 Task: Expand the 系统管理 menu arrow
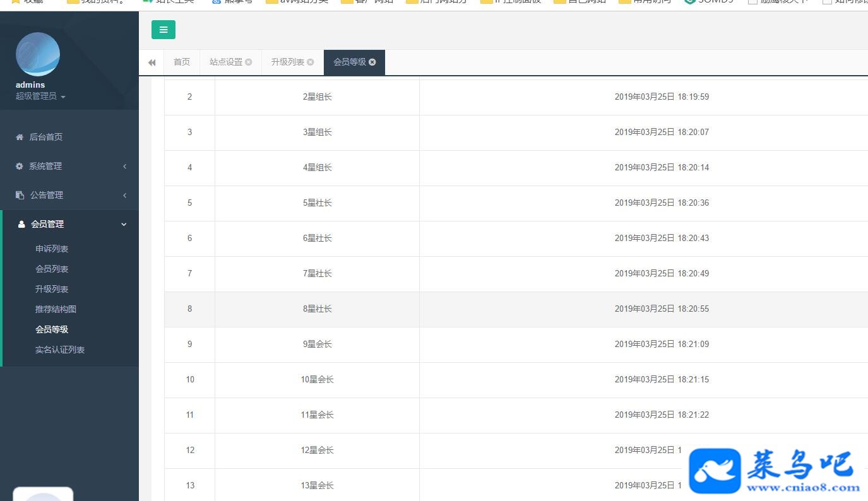(124, 166)
